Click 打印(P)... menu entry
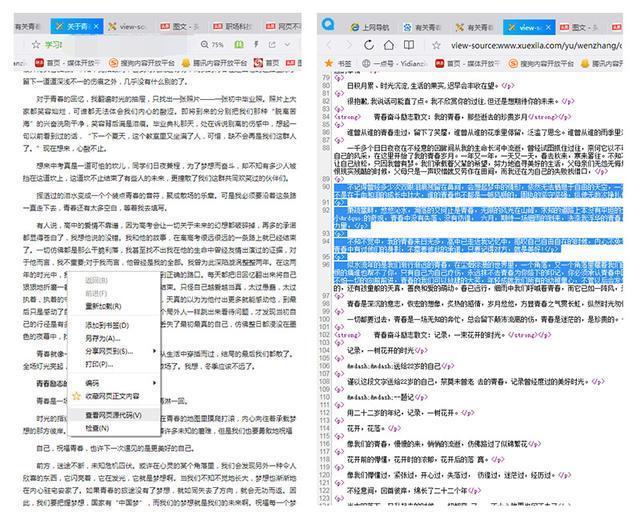Viewport: 640px width, 520px height. (99, 364)
